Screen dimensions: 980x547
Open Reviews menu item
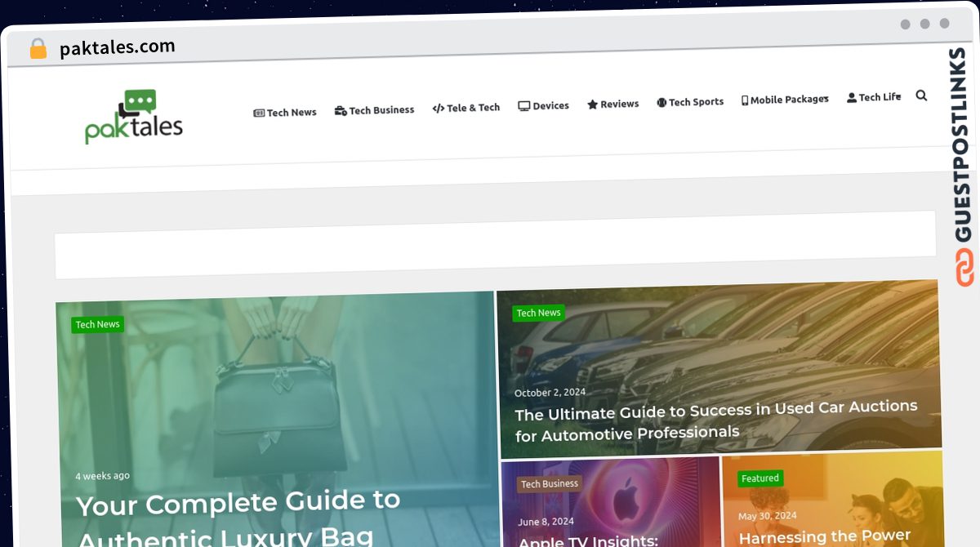(613, 105)
